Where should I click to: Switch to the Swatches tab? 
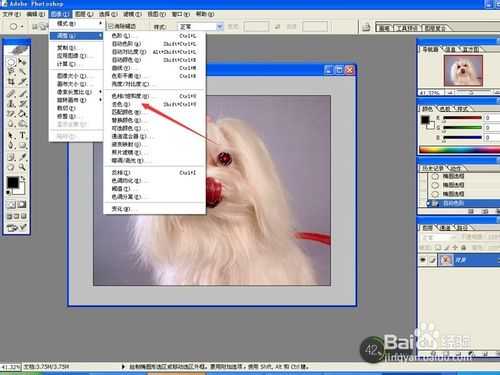click(x=445, y=109)
